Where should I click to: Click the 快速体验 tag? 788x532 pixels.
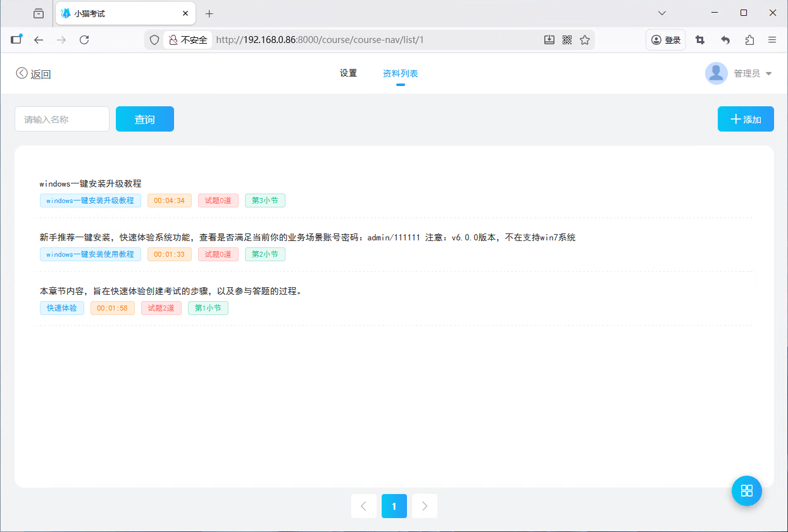point(62,308)
